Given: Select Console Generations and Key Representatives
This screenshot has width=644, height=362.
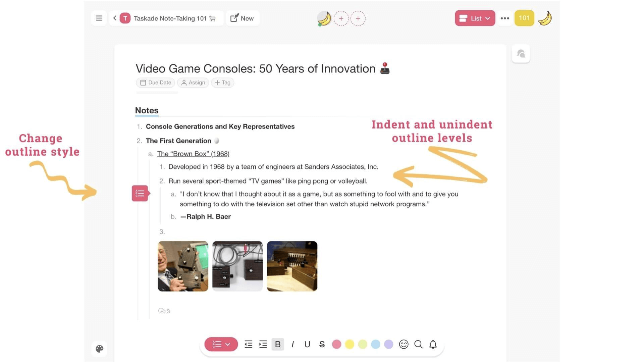Looking at the screenshot, I should click(x=220, y=126).
